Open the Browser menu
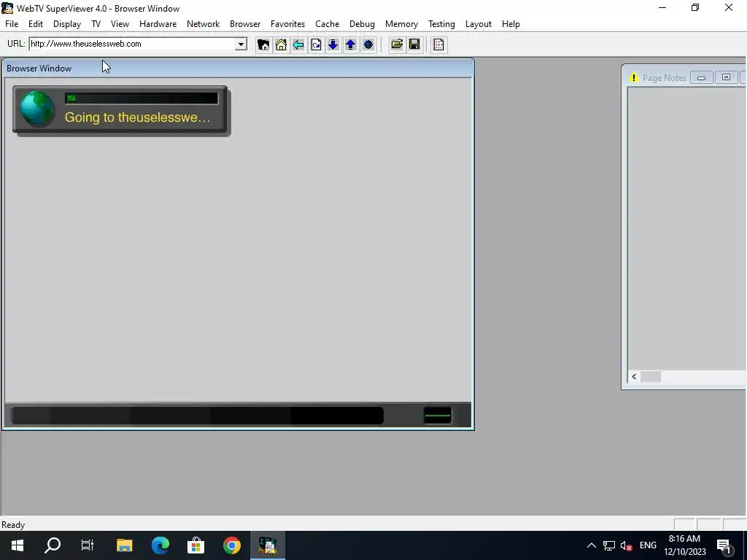The width and height of the screenshot is (747, 560). coord(245,24)
